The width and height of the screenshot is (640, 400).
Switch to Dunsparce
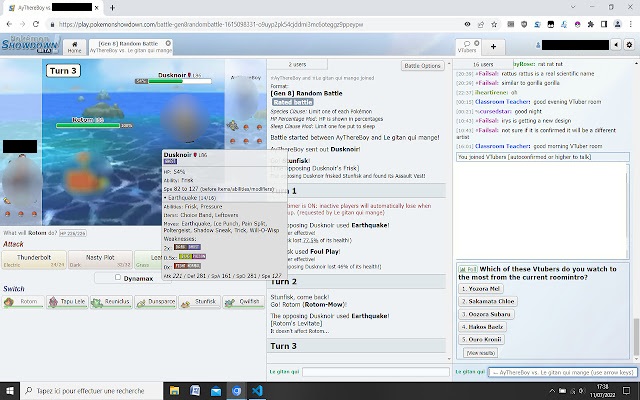point(155,302)
